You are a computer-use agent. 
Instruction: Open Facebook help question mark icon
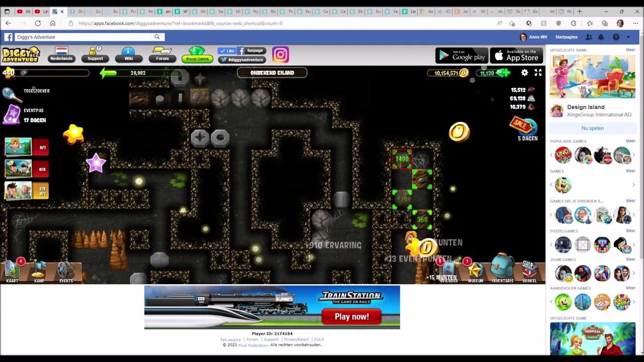click(616, 37)
